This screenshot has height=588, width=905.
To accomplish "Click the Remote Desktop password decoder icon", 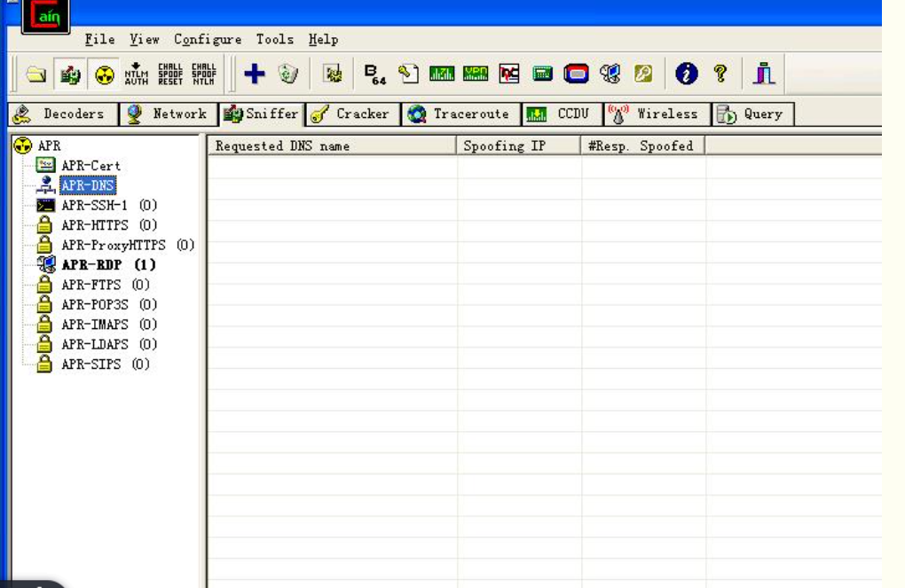I will (610, 74).
